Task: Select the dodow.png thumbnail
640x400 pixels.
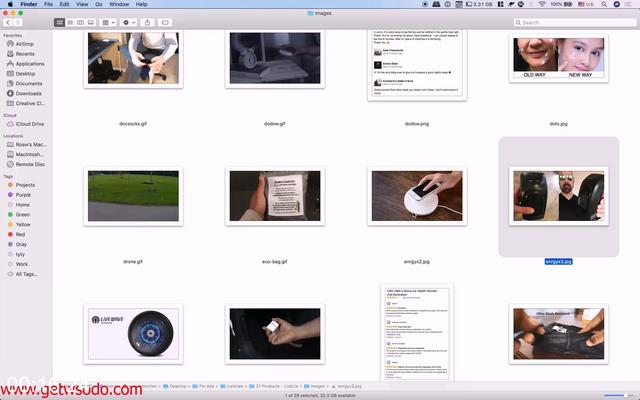Action: 417,64
